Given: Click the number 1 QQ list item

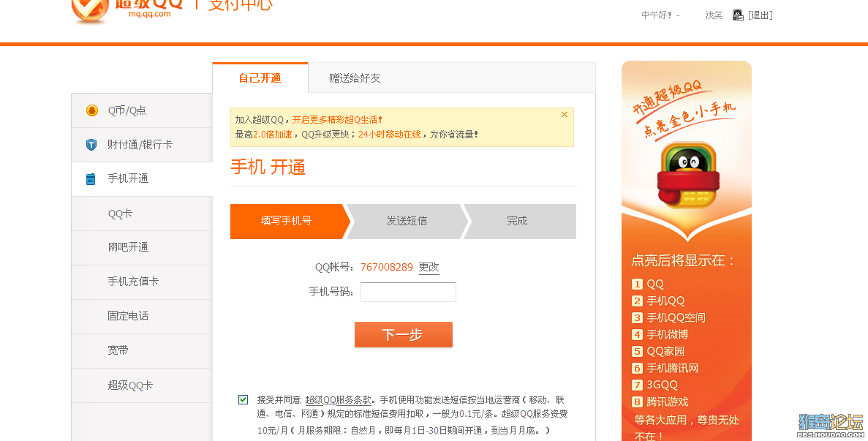Looking at the screenshot, I should pyautogui.click(x=648, y=284).
